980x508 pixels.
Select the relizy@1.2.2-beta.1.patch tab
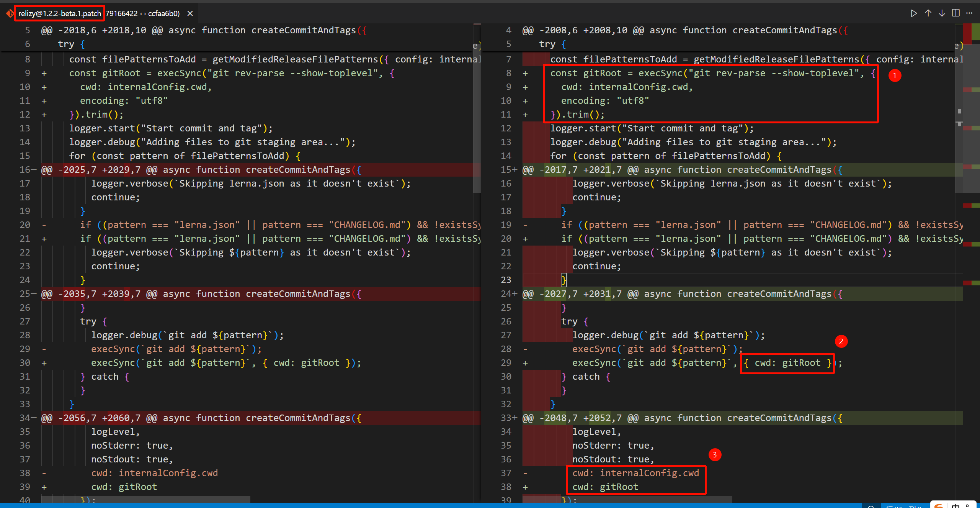[60, 13]
